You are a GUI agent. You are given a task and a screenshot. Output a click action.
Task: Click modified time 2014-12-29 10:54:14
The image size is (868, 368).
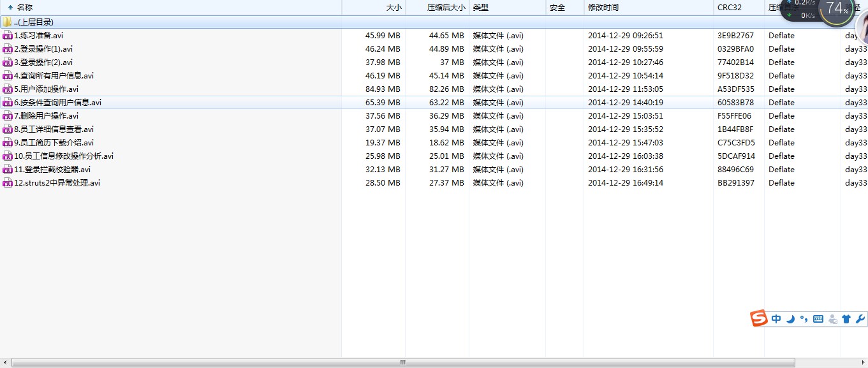pyautogui.click(x=626, y=76)
